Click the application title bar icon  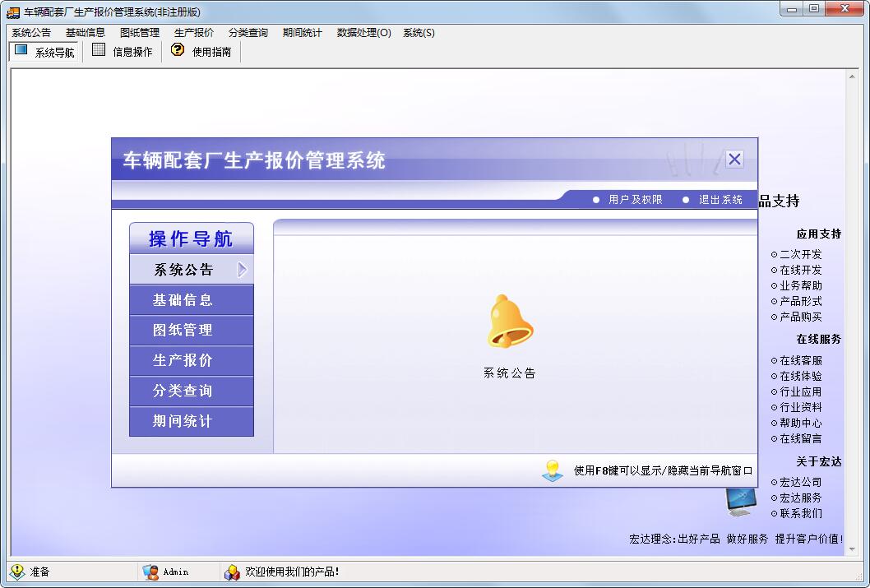(x=13, y=12)
